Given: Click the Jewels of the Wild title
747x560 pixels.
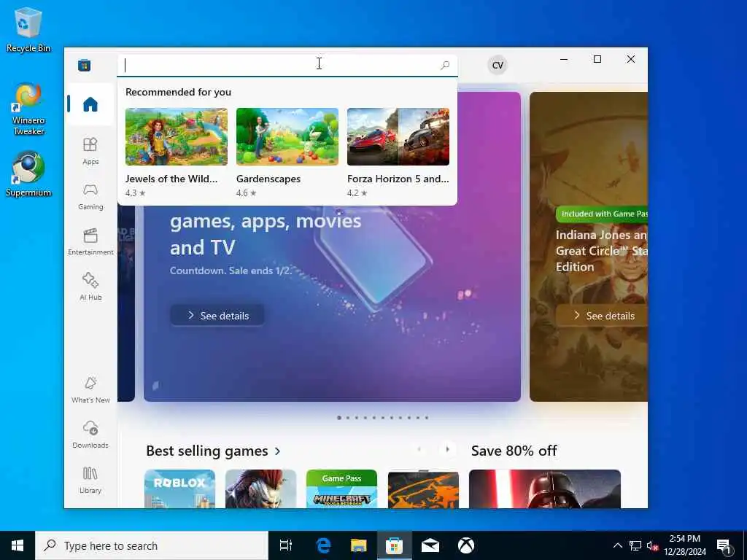Looking at the screenshot, I should 171,179.
